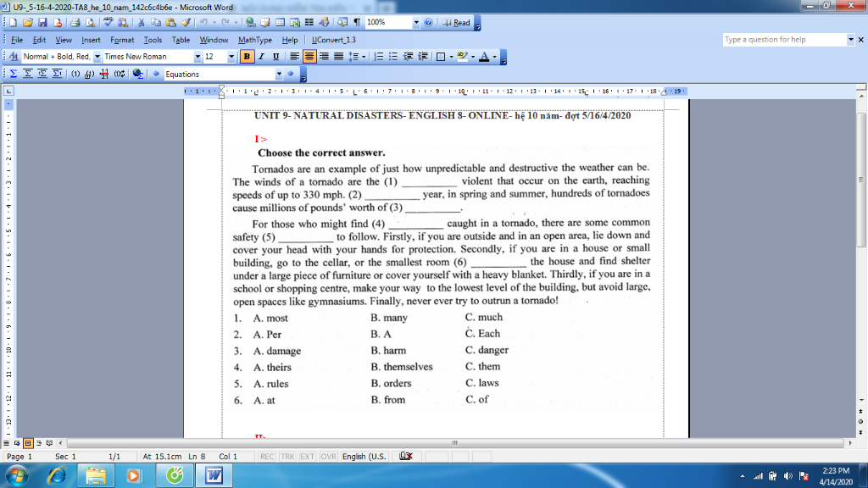
Task: Toggle the Document Map
Action: [x=342, y=23]
